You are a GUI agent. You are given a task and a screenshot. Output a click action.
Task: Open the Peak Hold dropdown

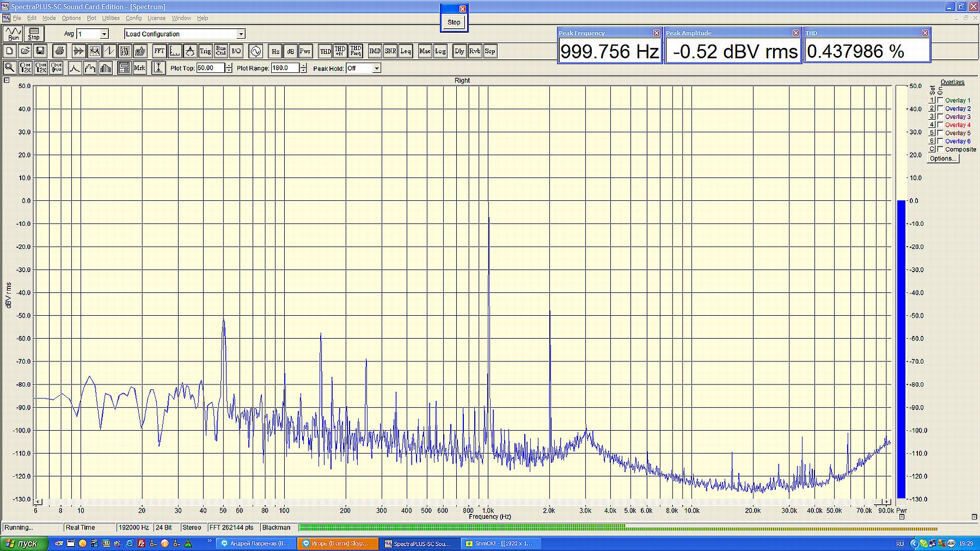pyautogui.click(x=376, y=69)
